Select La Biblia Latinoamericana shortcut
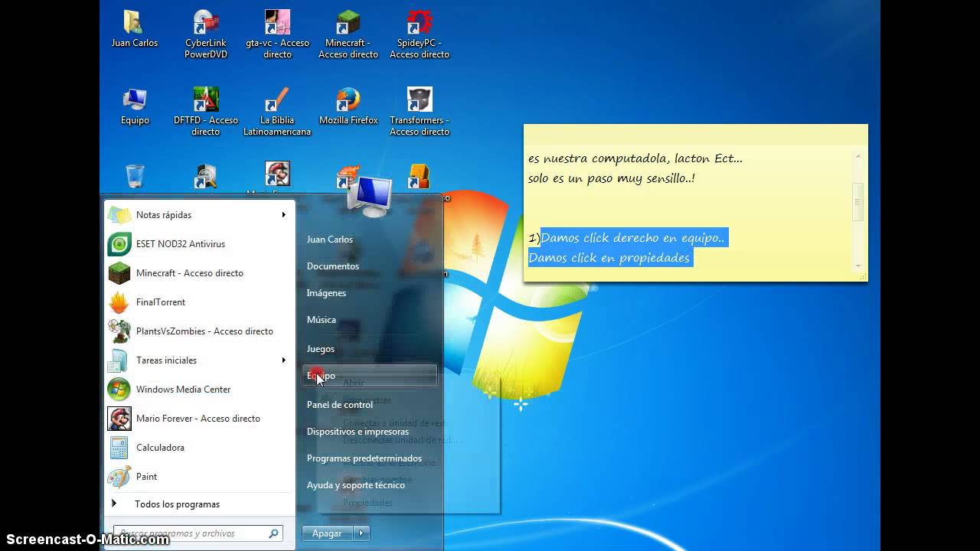This screenshot has width=980, height=551. (277, 112)
